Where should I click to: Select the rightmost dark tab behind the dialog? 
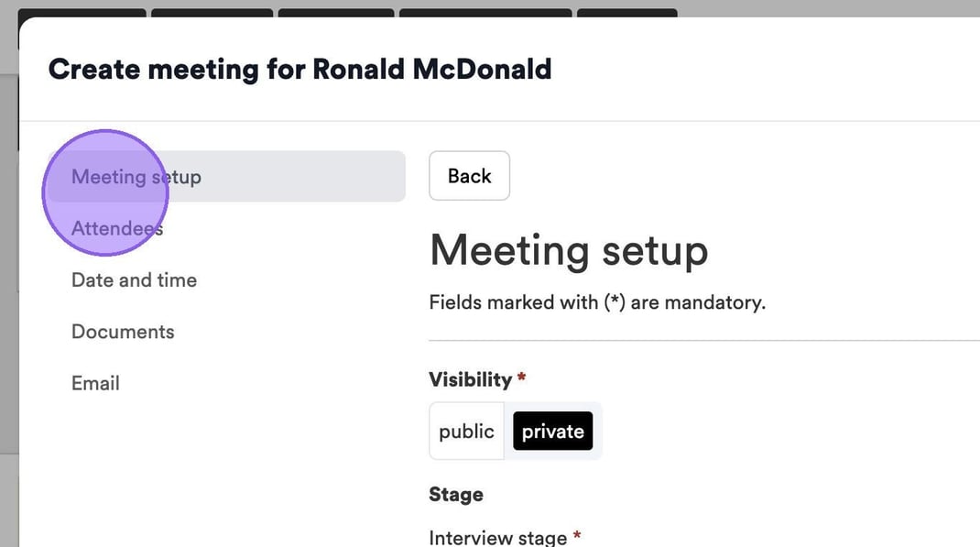click(627, 14)
